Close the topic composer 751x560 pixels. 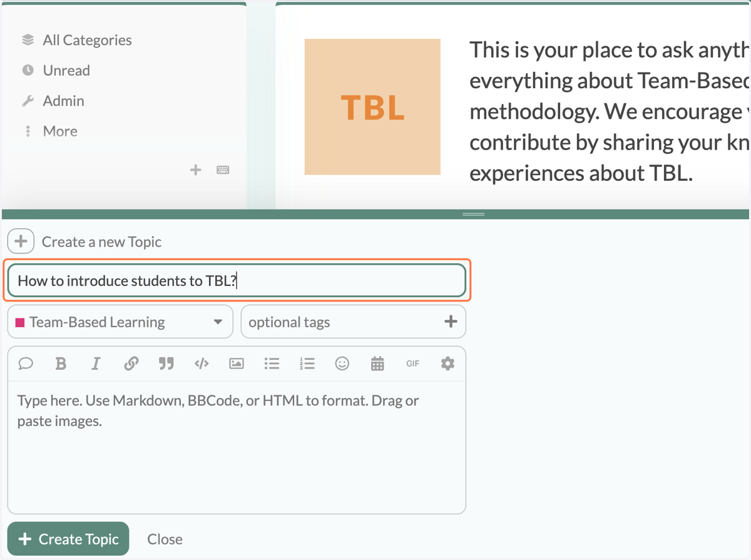[165, 539]
